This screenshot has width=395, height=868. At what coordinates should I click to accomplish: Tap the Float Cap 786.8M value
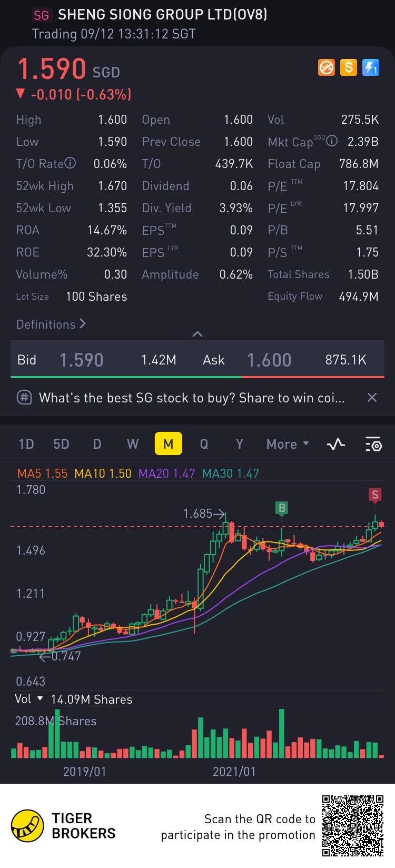[359, 164]
